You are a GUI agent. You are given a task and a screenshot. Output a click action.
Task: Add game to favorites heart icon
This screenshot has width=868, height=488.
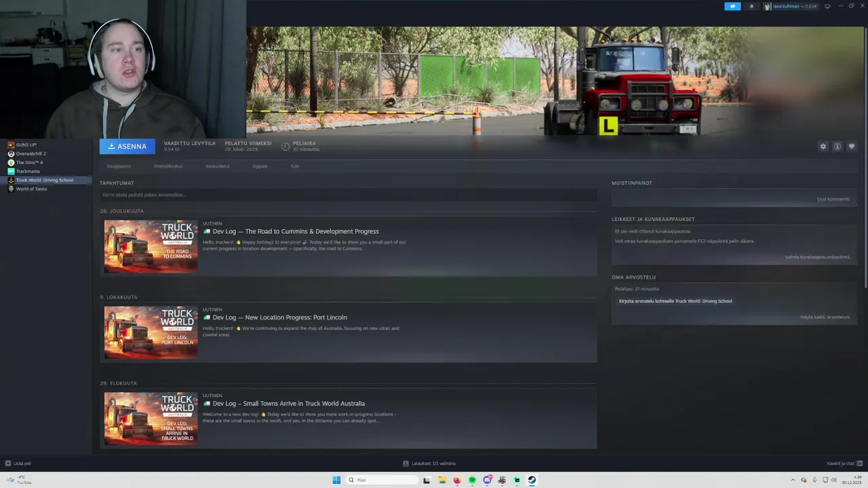click(852, 146)
